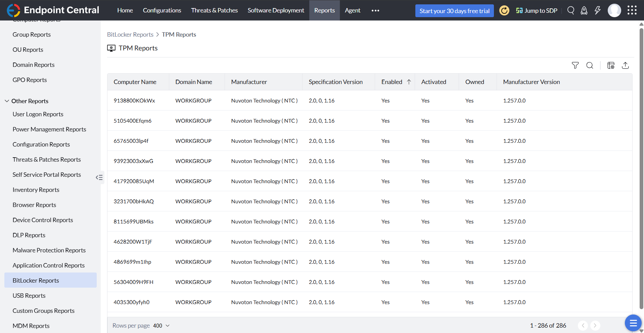Viewport: 644px width, 333px height.
Task: Click Jump to SDP
Action: (x=537, y=10)
